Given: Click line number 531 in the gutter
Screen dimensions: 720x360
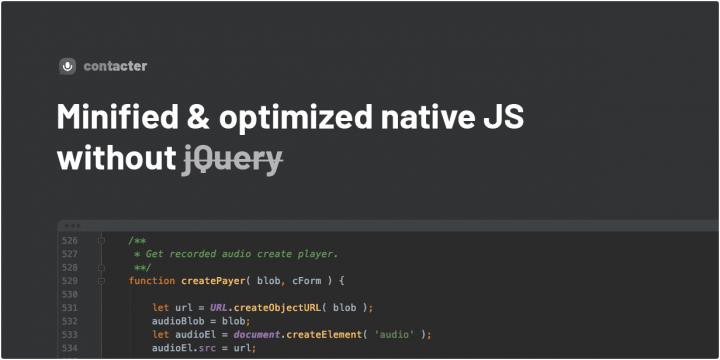Looking at the screenshot, I should point(70,308).
